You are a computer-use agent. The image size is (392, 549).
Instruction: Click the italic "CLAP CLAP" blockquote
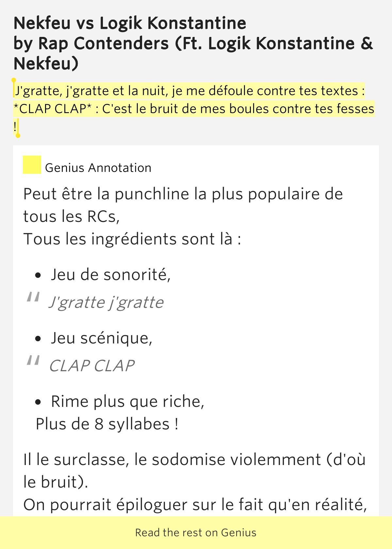(92, 366)
